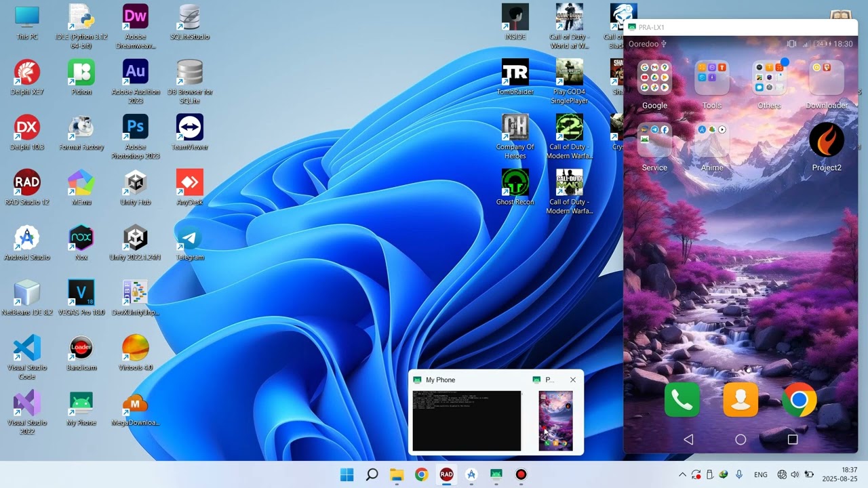
Task: Tap the green Phone dialer app icon
Action: tap(682, 400)
